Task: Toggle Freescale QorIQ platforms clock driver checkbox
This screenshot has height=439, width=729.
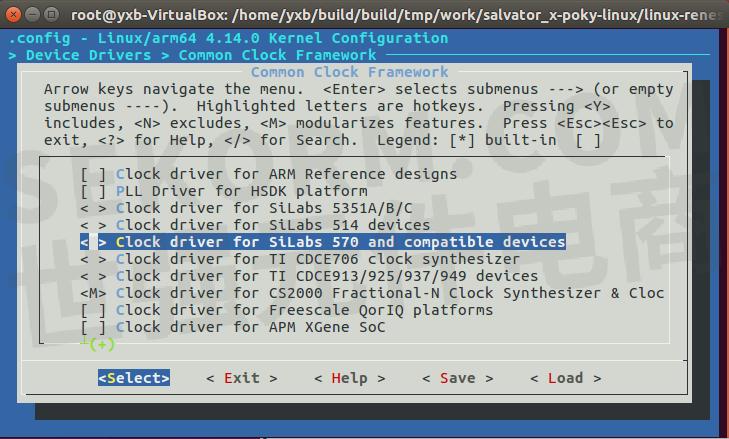Action: click(93, 310)
